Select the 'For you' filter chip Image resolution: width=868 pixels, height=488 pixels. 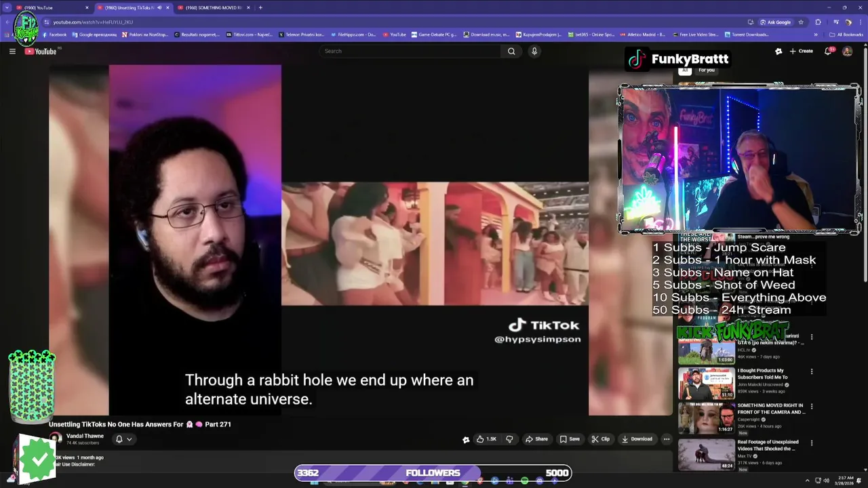pos(707,70)
